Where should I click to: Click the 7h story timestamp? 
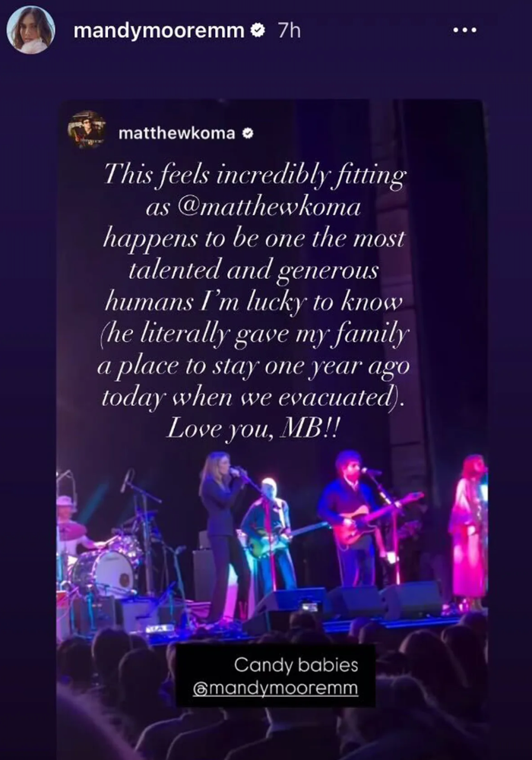click(x=290, y=31)
